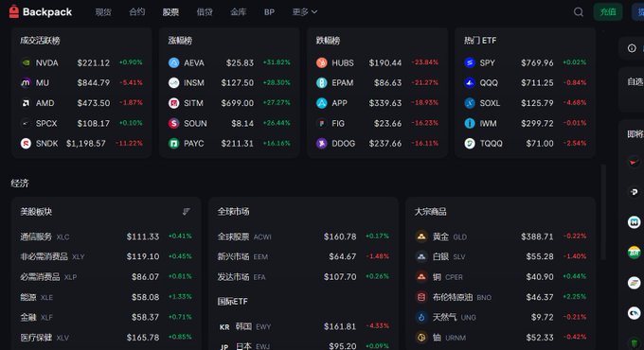Click the 新兴市场 EEM row

(303, 257)
